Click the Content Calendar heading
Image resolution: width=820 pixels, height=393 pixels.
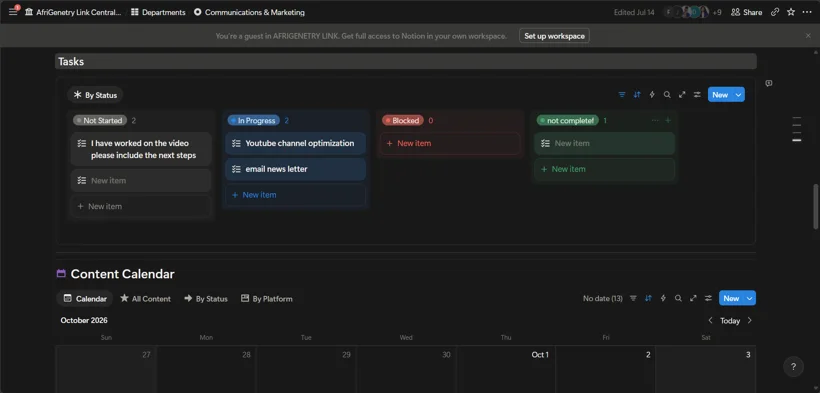(x=122, y=274)
